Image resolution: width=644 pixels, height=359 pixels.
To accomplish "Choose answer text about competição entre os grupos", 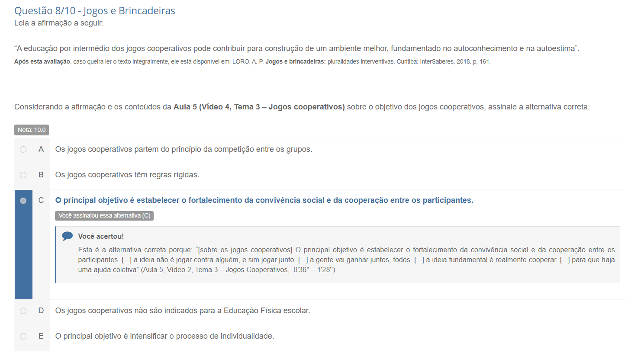I will pos(184,150).
